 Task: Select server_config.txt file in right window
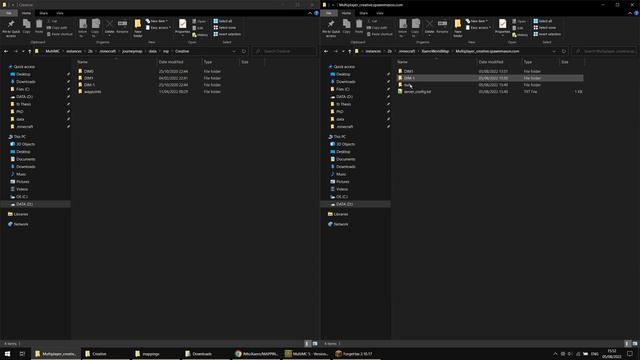(417, 92)
